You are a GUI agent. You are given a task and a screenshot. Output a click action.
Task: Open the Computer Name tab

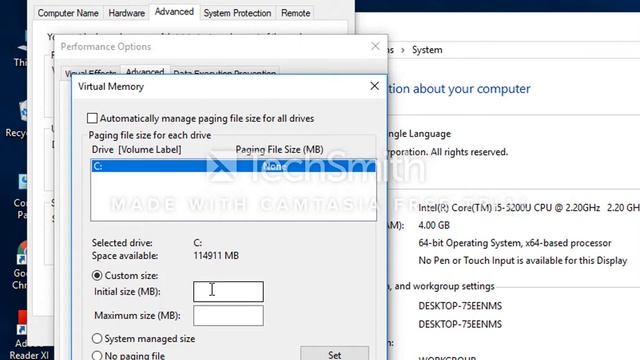68,13
